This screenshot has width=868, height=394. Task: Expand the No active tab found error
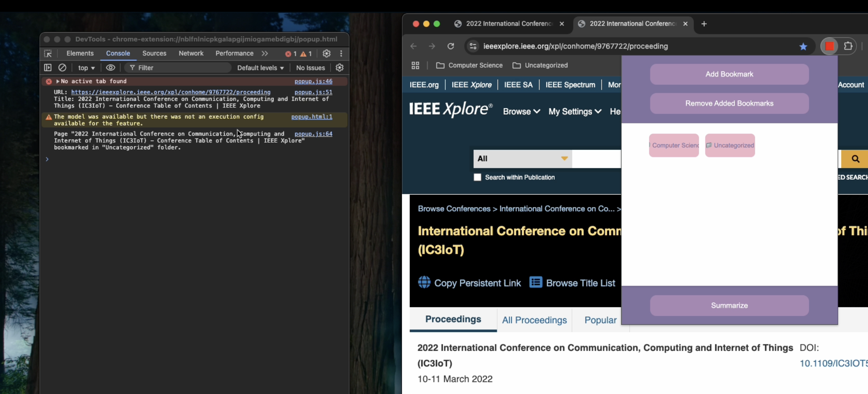pos(58,81)
